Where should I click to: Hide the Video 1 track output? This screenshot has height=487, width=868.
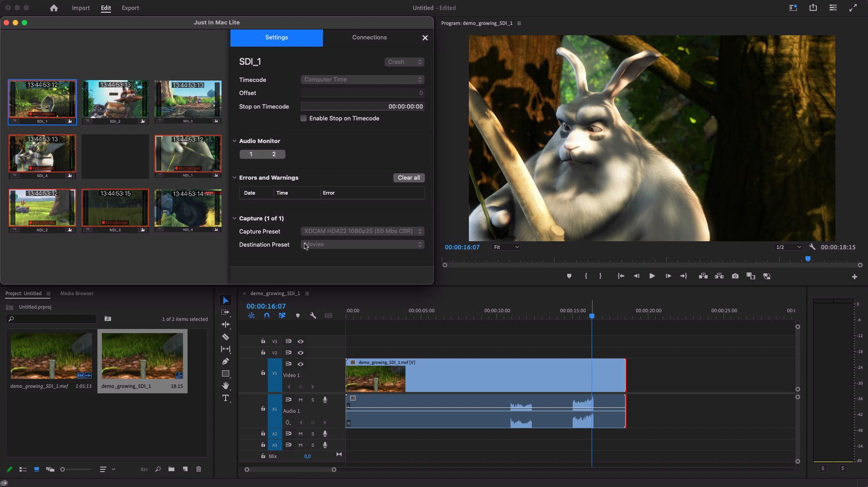point(300,364)
